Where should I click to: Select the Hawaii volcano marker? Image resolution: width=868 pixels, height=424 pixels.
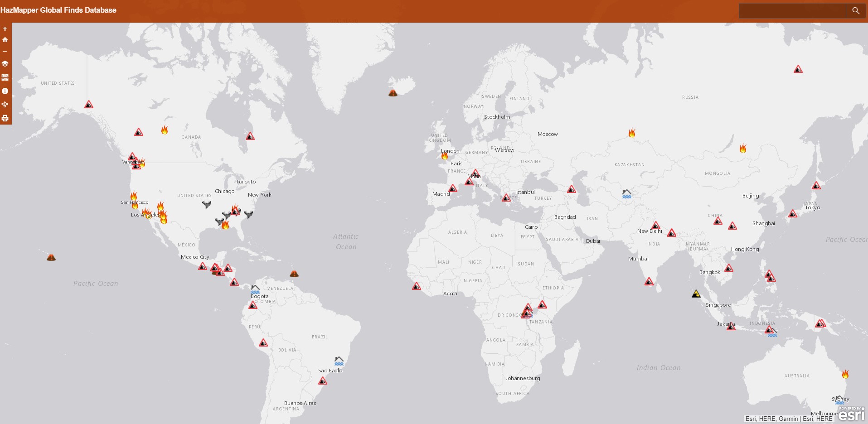click(x=51, y=257)
